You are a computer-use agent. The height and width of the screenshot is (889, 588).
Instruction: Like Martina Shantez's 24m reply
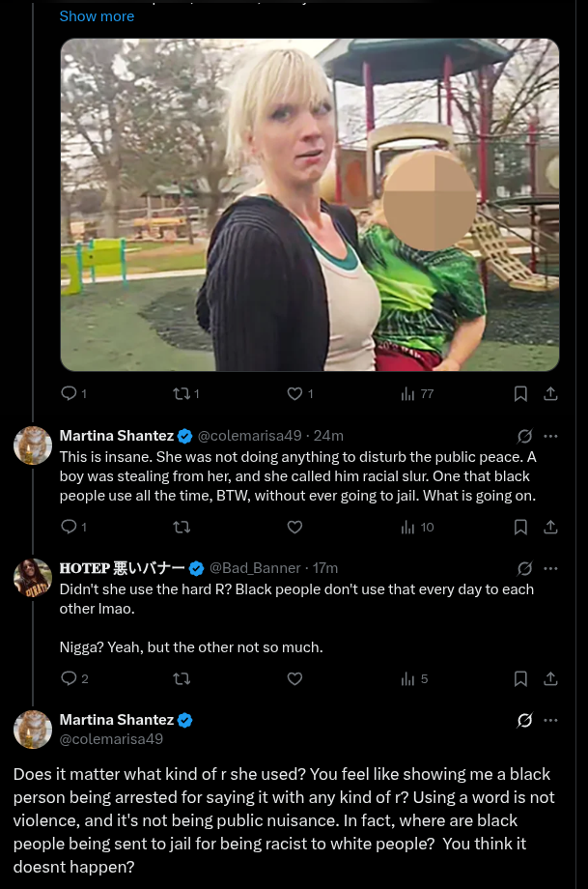pos(295,527)
